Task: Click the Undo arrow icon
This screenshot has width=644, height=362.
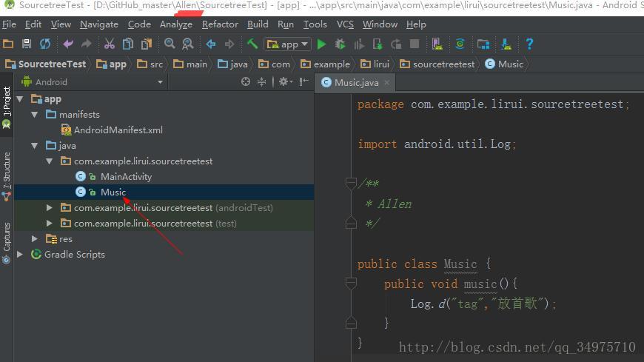Action: coord(68,44)
